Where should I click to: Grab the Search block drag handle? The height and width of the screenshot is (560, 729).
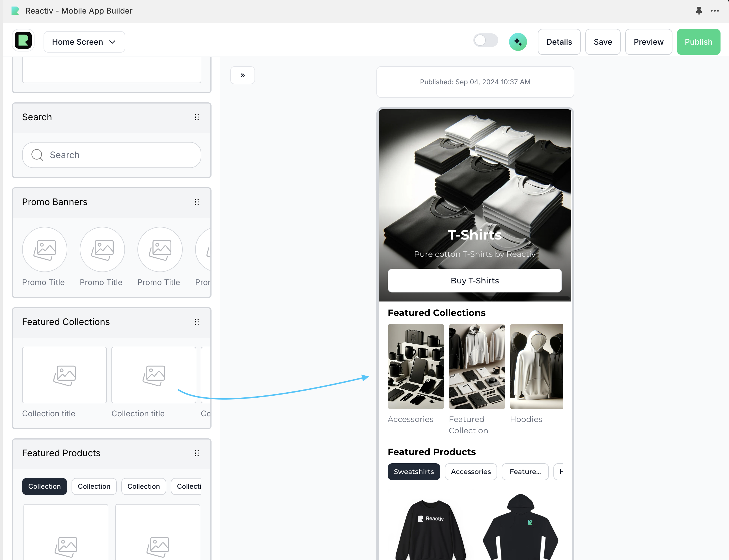pos(197,117)
